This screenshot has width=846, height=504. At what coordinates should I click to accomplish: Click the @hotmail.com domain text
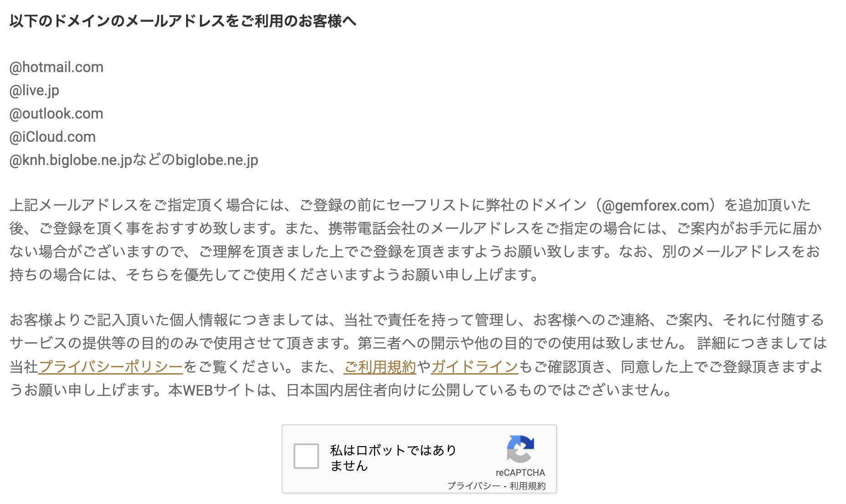(x=57, y=67)
